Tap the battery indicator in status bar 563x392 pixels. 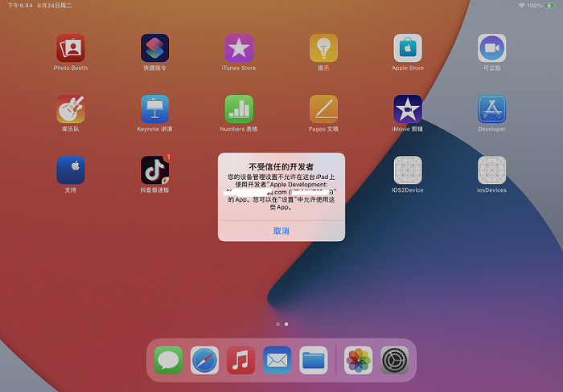point(549,6)
